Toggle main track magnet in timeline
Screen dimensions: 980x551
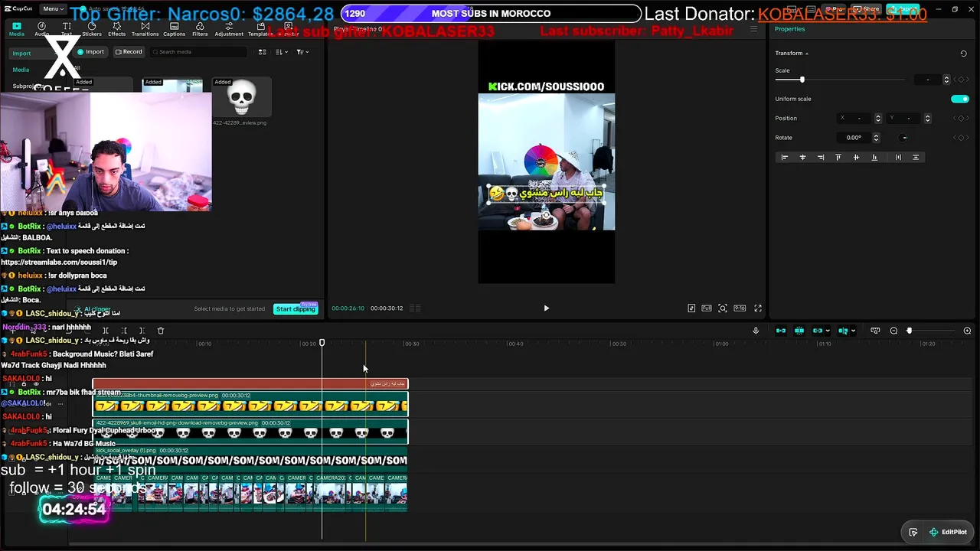(x=781, y=331)
